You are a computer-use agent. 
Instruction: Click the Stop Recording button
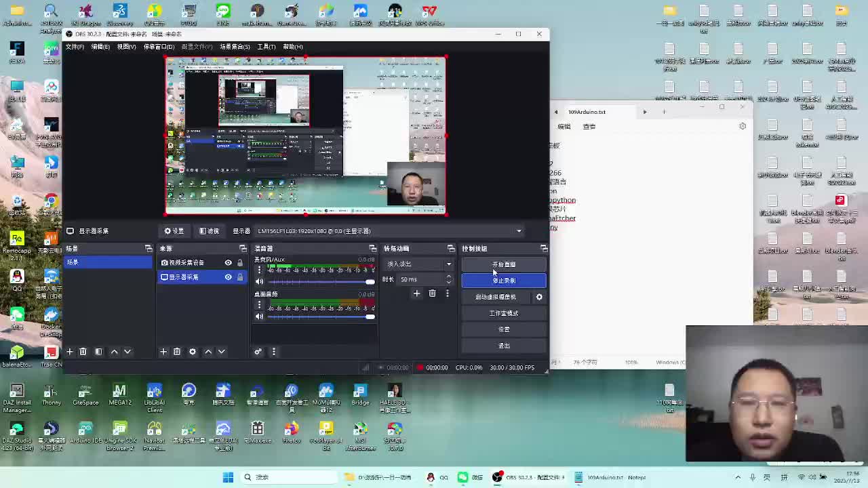pos(504,281)
